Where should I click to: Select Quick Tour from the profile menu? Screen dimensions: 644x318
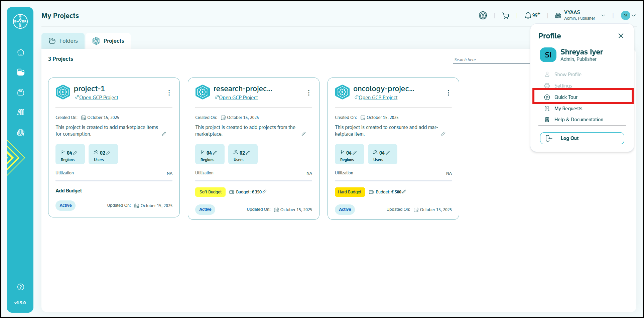(566, 97)
